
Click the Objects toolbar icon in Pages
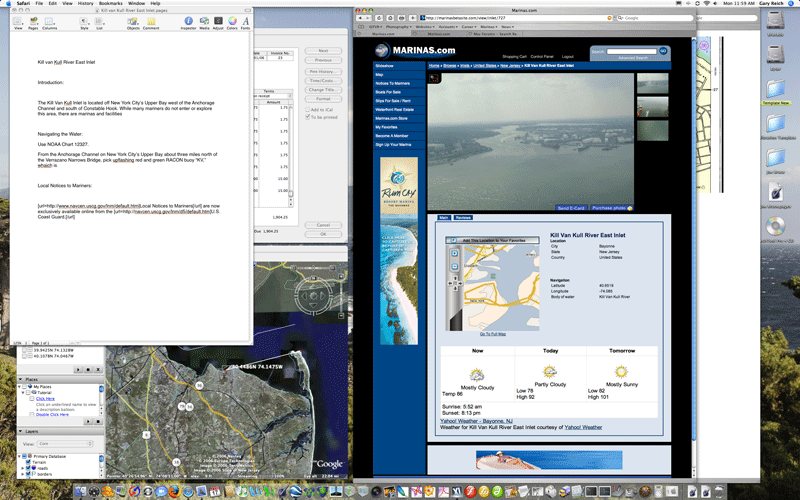[x=133, y=21]
